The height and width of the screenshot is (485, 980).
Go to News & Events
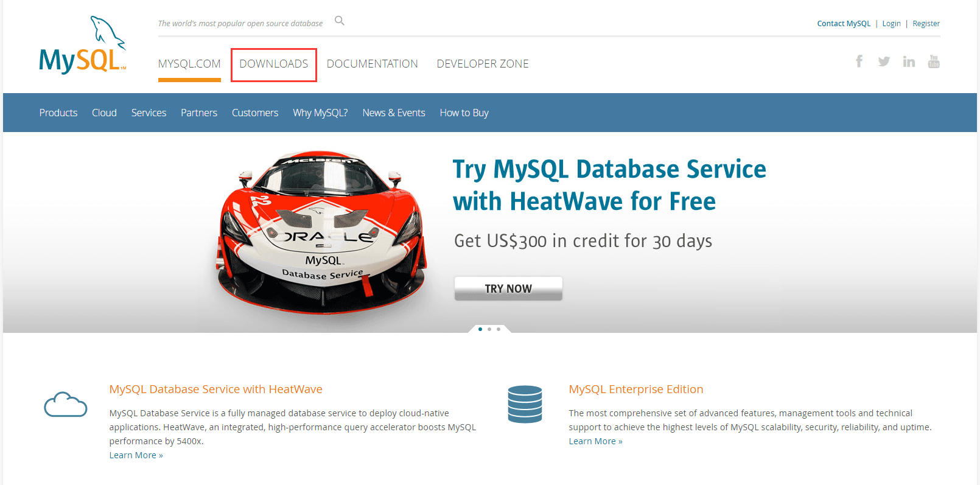pos(394,113)
